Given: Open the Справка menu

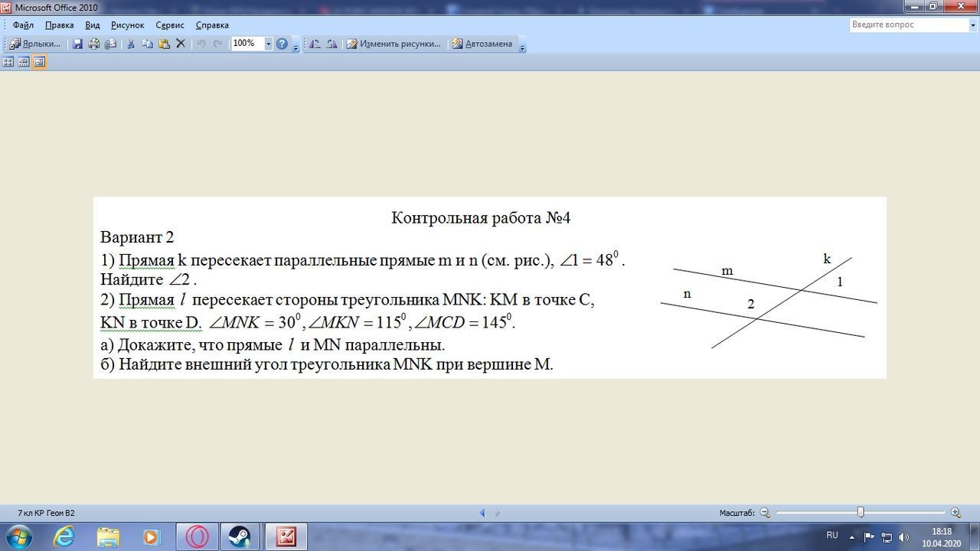Looking at the screenshot, I should (x=212, y=25).
